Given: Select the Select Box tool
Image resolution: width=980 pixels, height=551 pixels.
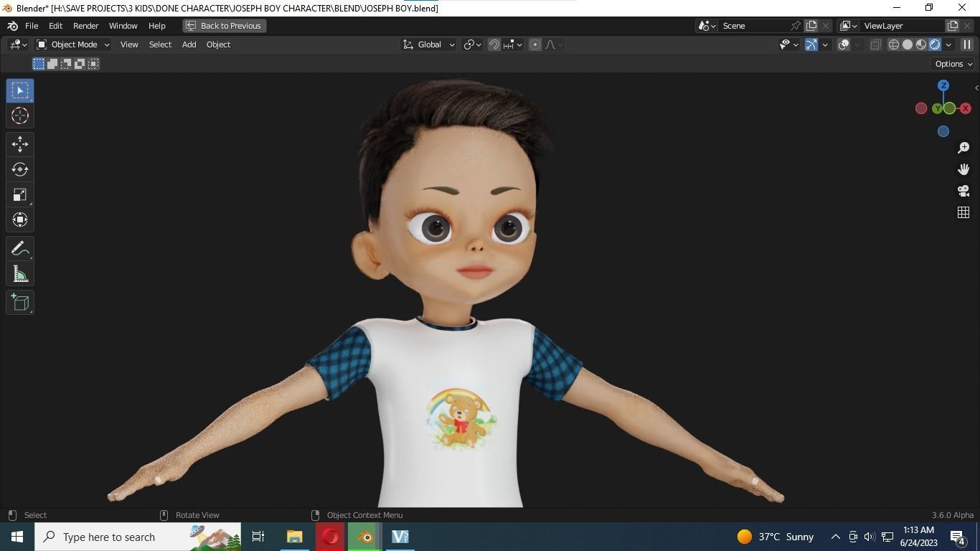Looking at the screenshot, I should click(x=20, y=90).
